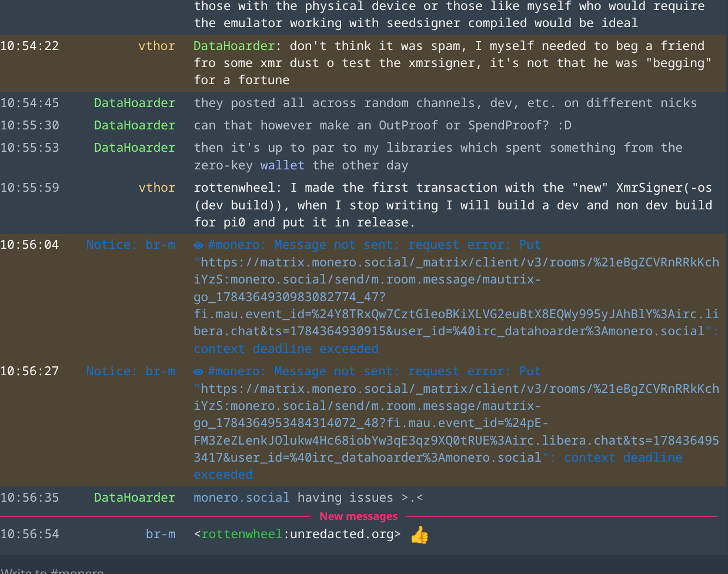Click the DataHoarder mention in vthor's 10:54:22 message

(234, 46)
